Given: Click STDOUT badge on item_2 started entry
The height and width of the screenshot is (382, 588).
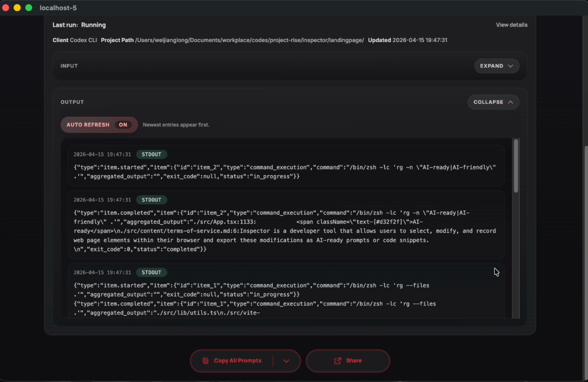Looking at the screenshot, I should (152, 154).
